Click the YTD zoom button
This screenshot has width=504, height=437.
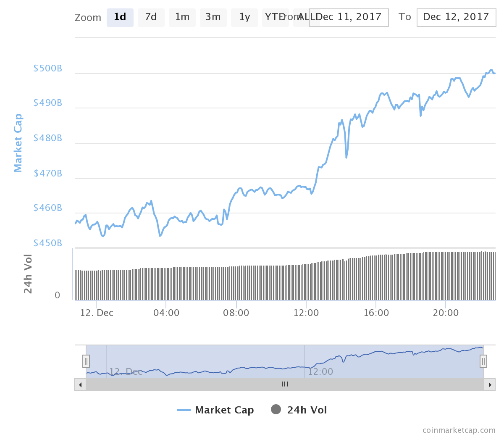point(272,17)
